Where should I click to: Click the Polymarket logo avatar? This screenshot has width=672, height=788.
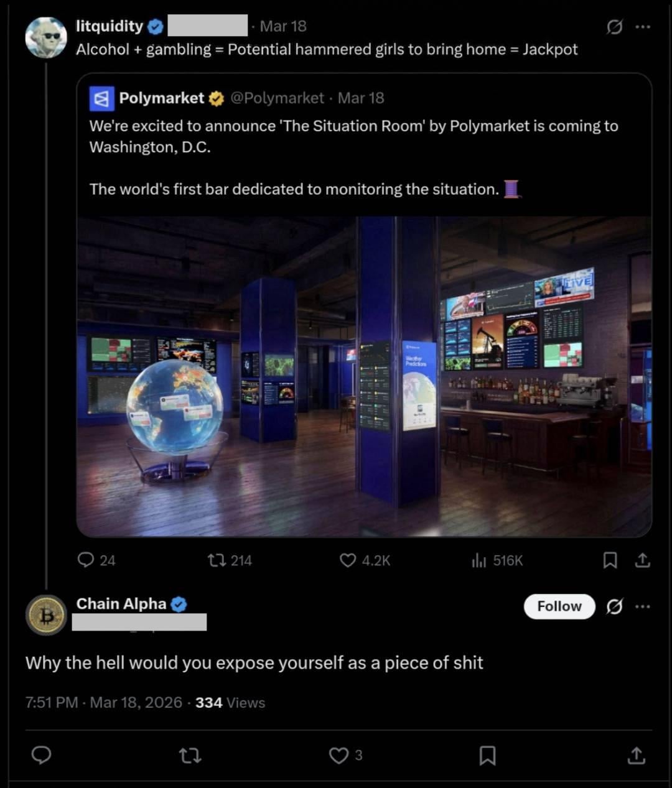point(101,98)
